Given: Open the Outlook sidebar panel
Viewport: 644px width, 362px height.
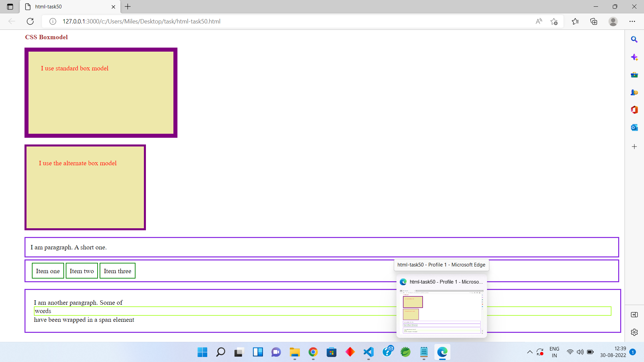Looking at the screenshot, I should pyautogui.click(x=634, y=127).
